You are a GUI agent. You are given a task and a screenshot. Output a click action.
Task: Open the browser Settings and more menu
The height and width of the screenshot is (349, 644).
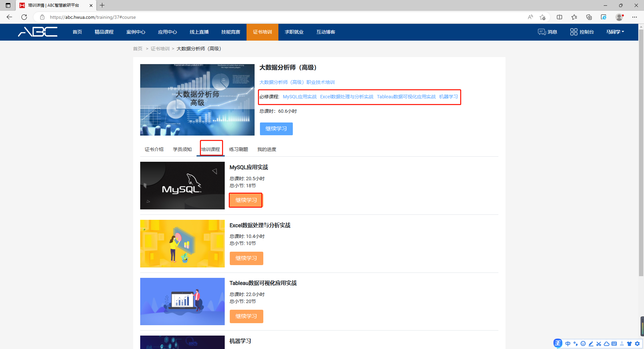635,17
